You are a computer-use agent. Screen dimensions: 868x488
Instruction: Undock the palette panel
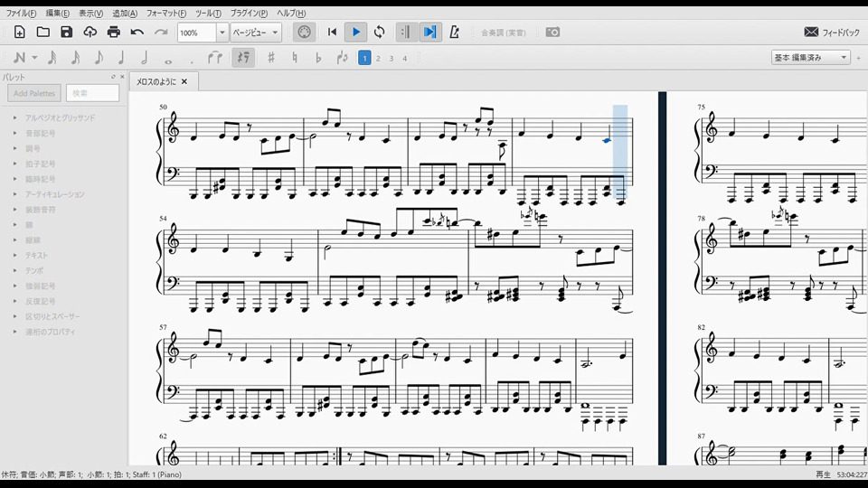114,77
